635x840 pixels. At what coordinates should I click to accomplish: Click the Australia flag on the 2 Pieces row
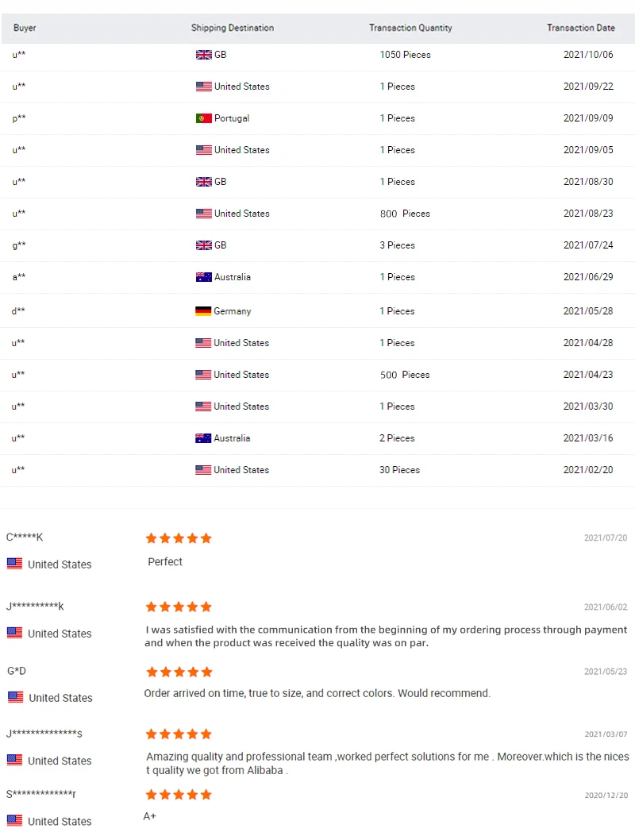point(203,438)
